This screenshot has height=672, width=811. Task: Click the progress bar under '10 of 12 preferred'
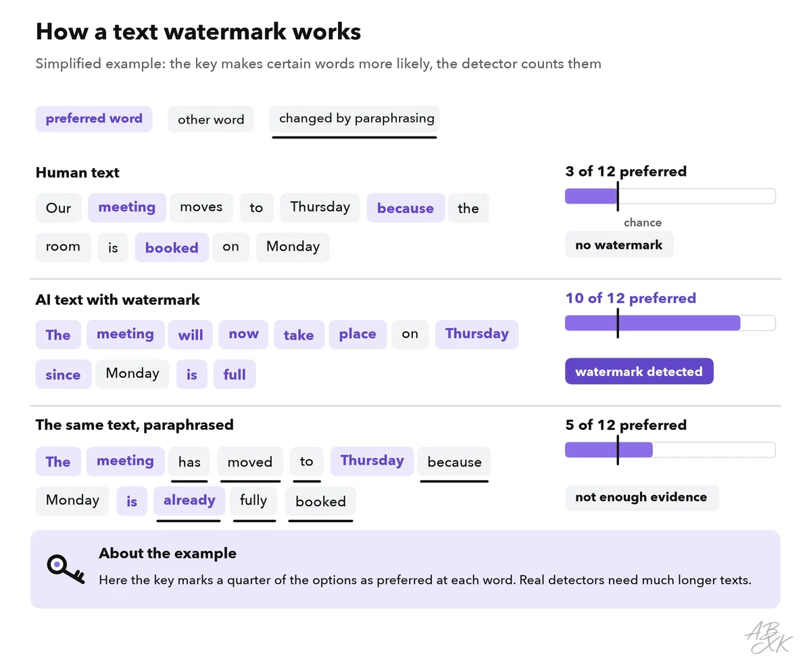tap(670, 323)
